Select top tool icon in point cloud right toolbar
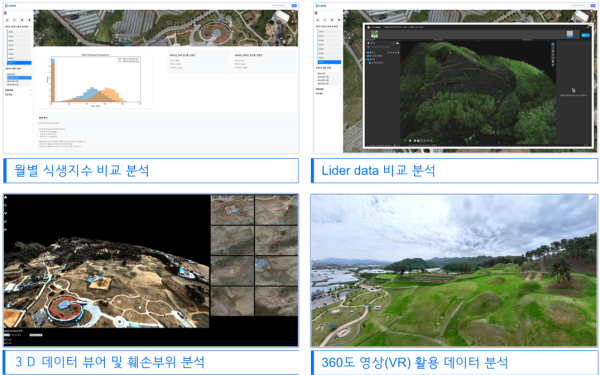Image resolution: width=600 pixels, height=375 pixels. point(553,44)
